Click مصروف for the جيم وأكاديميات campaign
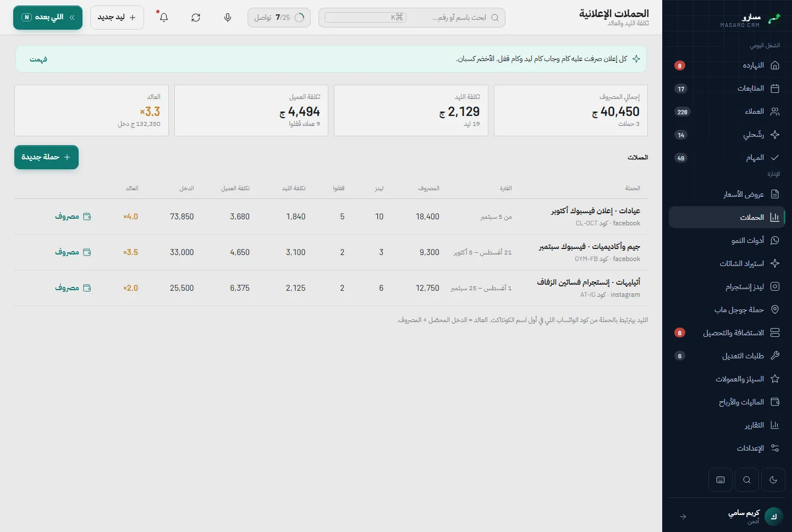This screenshot has width=792, height=532. pyautogui.click(x=73, y=252)
